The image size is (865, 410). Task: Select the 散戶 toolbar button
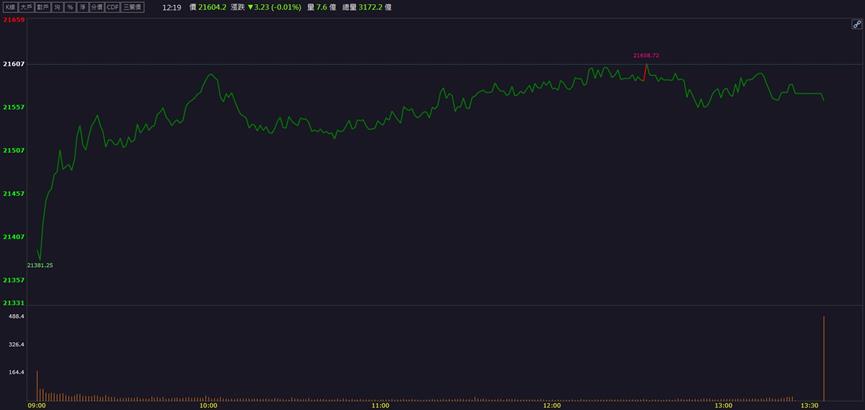(42, 8)
